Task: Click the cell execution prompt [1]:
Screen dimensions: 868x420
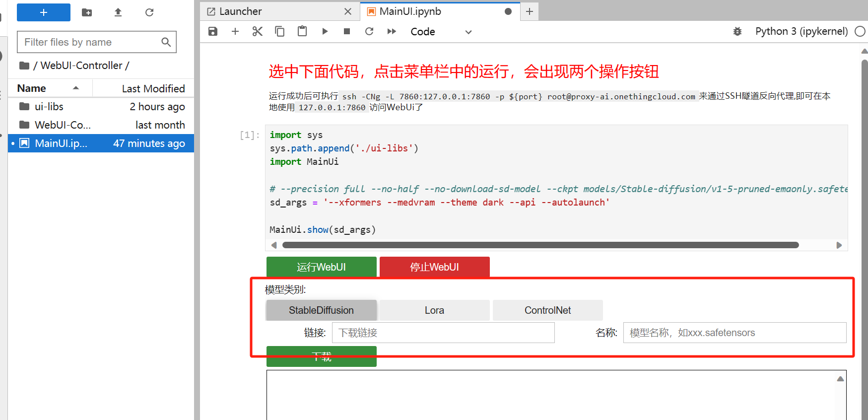Action: pos(250,135)
